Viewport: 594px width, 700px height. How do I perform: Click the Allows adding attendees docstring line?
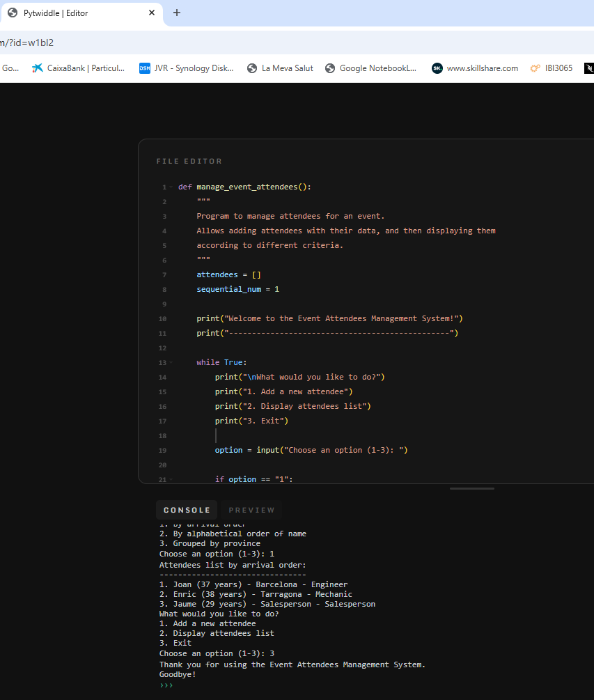point(346,231)
